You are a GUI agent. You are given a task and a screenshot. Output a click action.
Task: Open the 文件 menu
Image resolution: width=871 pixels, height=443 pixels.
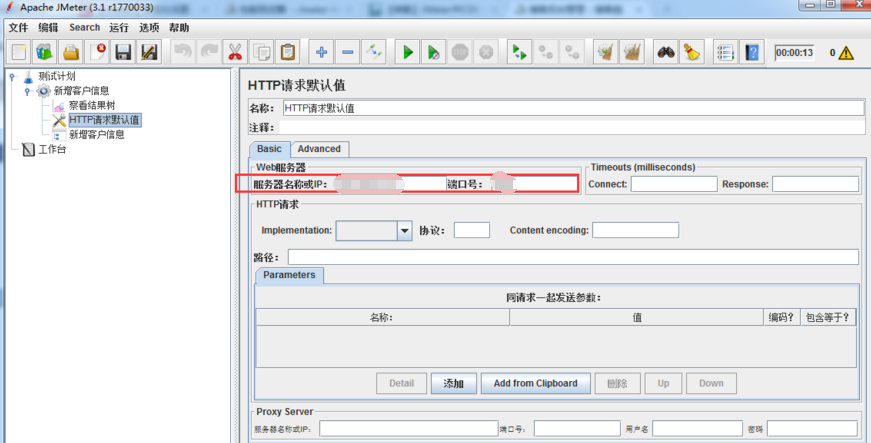18,28
